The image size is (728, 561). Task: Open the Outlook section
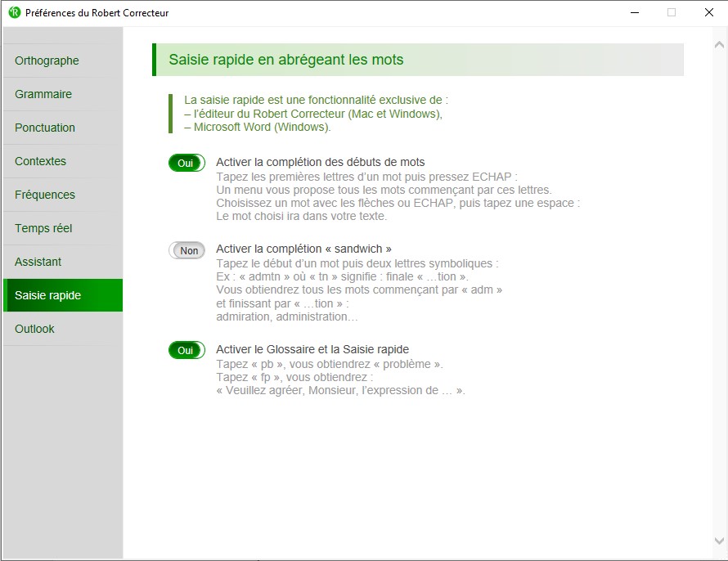[x=63, y=329]
